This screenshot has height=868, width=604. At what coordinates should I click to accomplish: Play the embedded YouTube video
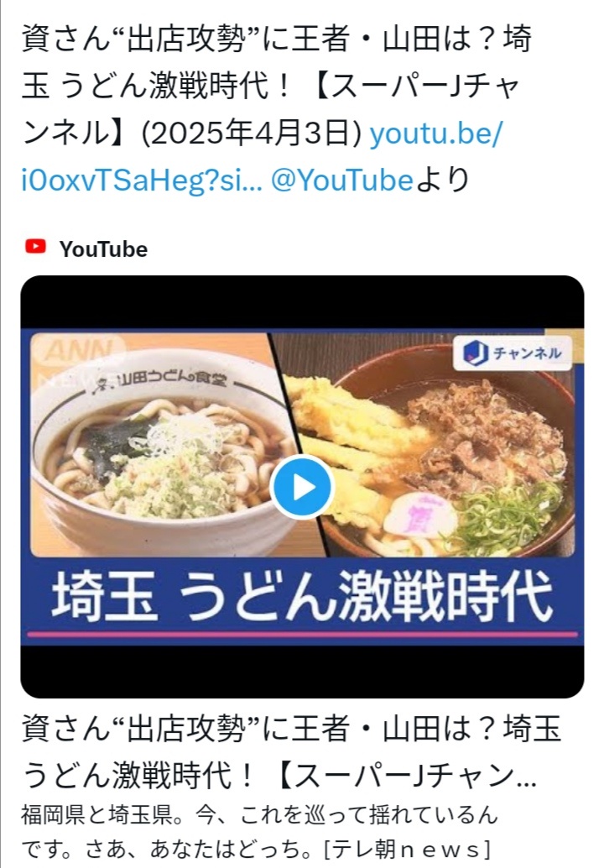[302, 487]
